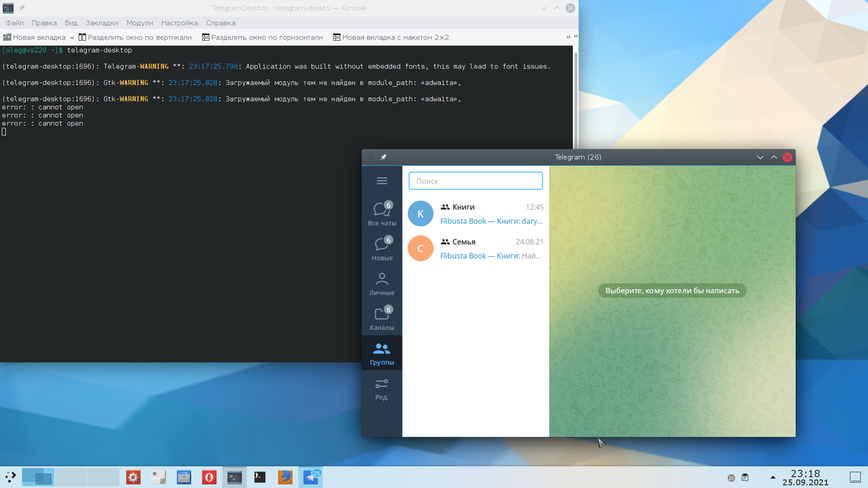Click the 12:45 timestamp on Книги chat
The image size is (868, 488).
[x=534, y=207]
